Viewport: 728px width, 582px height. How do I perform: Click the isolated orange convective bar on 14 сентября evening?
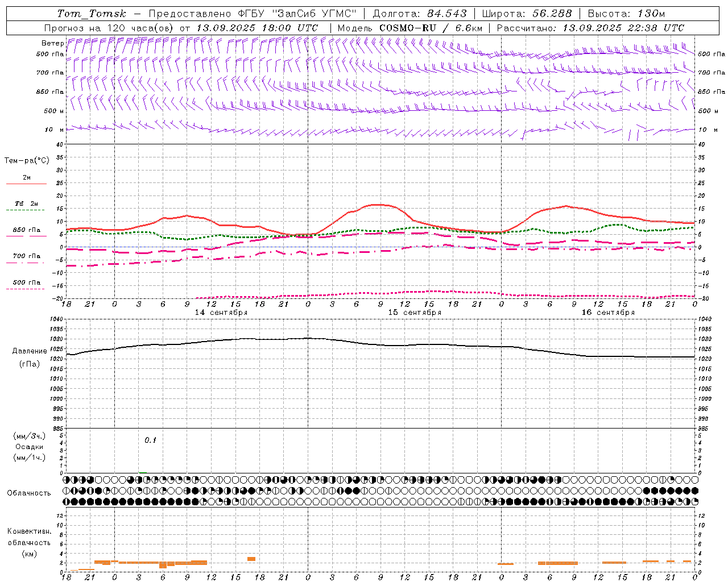pyautogui.click(x=251, y=559)
